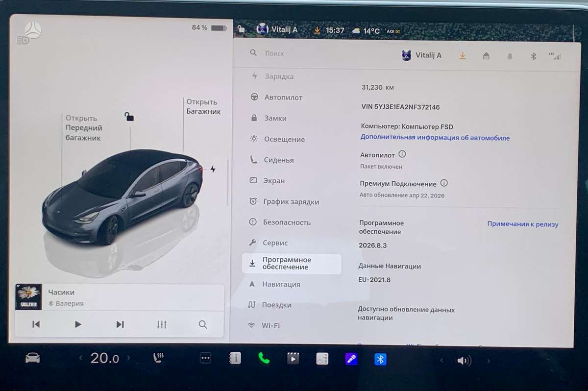Open Bluetooth settings icon in header
Screen dimensions: 588x391
(x=534, y=57)
